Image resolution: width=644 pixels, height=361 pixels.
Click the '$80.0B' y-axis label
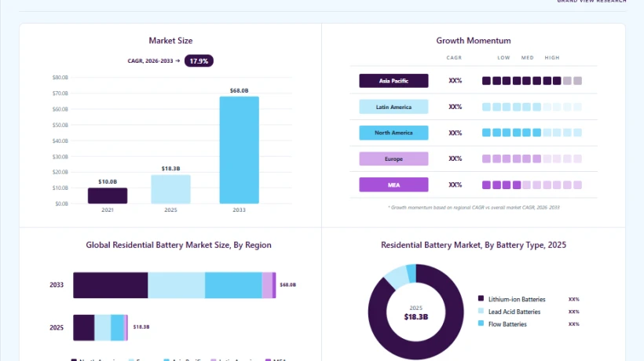pyautogui.click(x=60, y=78)
